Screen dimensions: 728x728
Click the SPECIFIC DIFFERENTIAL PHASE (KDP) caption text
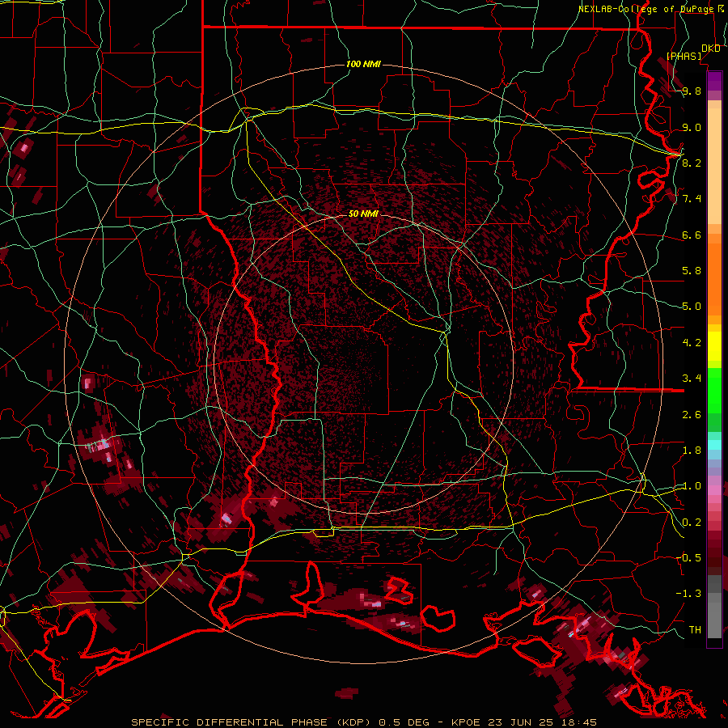[252, 722]
